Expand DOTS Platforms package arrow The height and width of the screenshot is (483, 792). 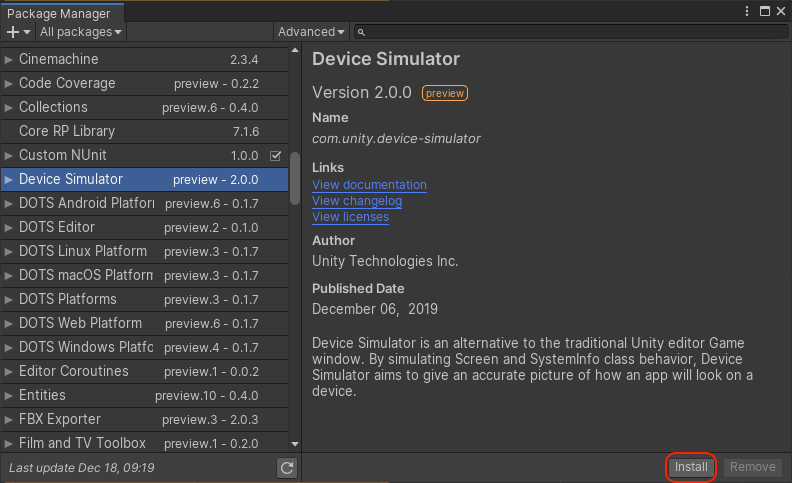click(x=9, y=300)
